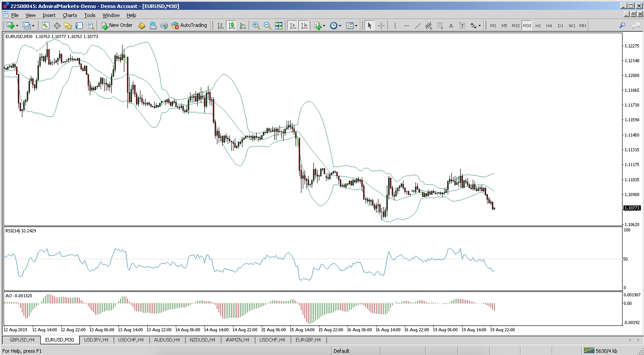The image size is (644, 355).
Task: Toggle the Terminal panel icon
Action: point(79,26)
